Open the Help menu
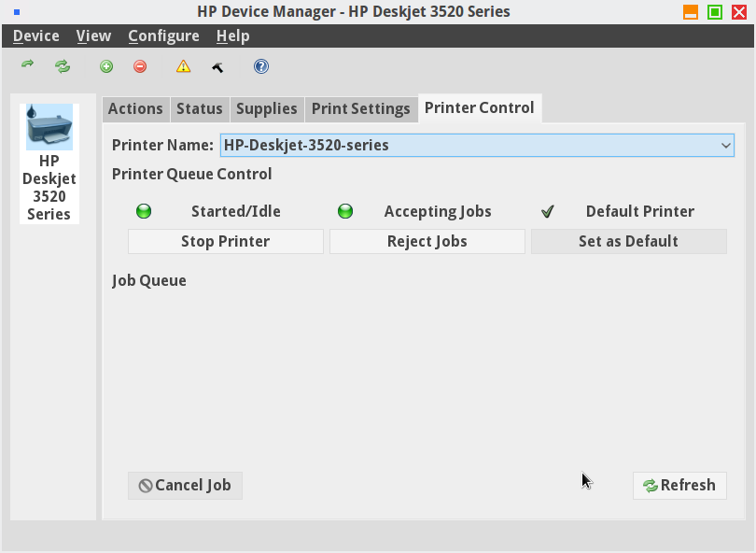The height and width of the screenshot is (553, 756). click(232, 35)
